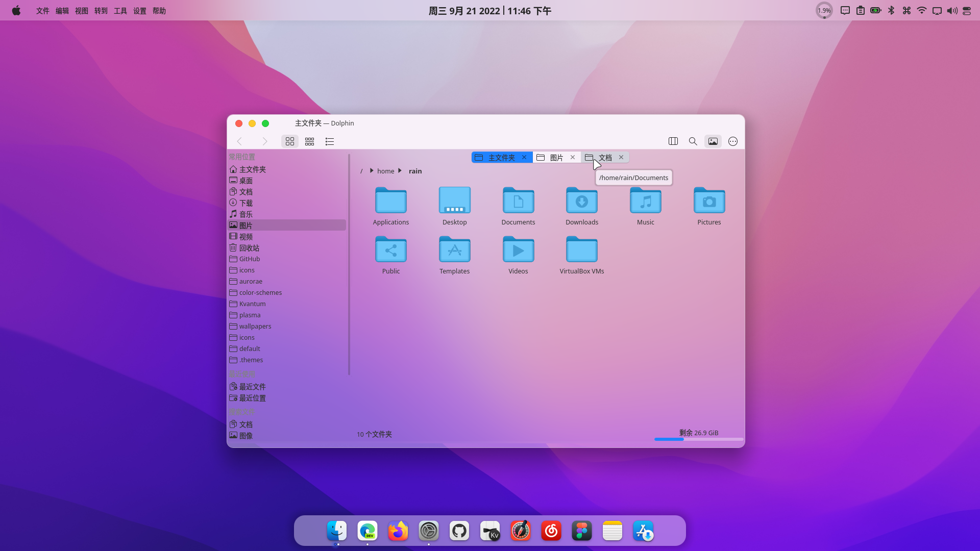The image size is (980, 551).
Task: Go to 桌面 in sidebar
Action: pyautogui.click(x=287, y=181)
